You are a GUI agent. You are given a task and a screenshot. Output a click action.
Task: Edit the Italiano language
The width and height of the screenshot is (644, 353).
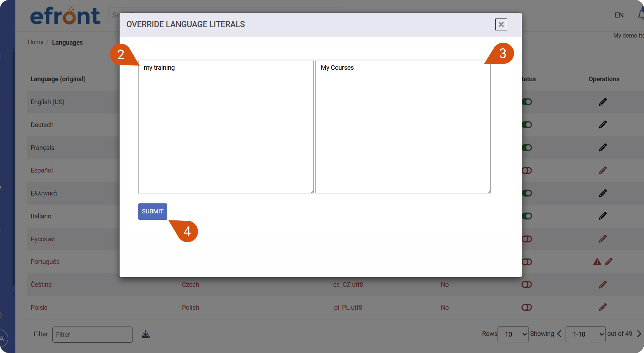[x=603, y=216]
